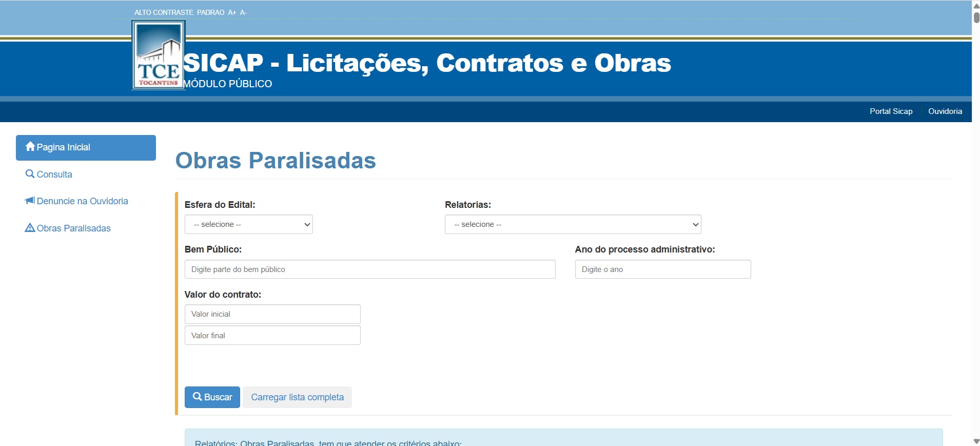Focus the Bem Público input field
Viewport: 980px width, 446px height.
tap(370, 269)
